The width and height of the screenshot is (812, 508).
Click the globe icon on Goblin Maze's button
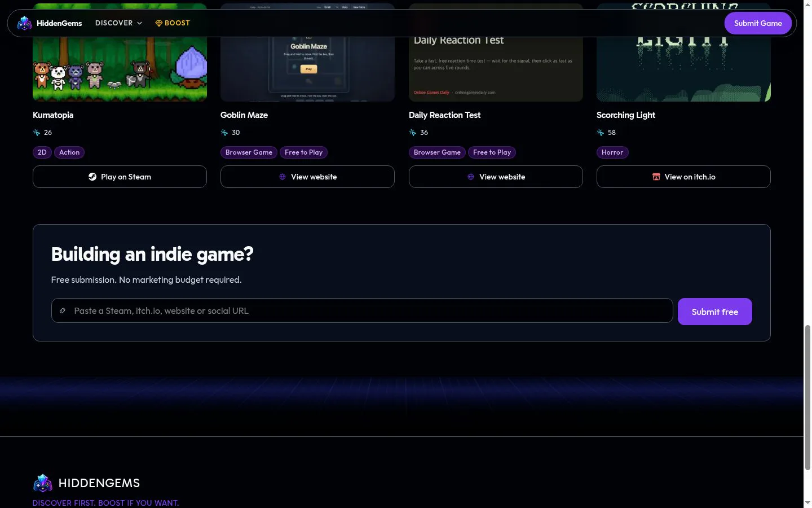point(283,177)
